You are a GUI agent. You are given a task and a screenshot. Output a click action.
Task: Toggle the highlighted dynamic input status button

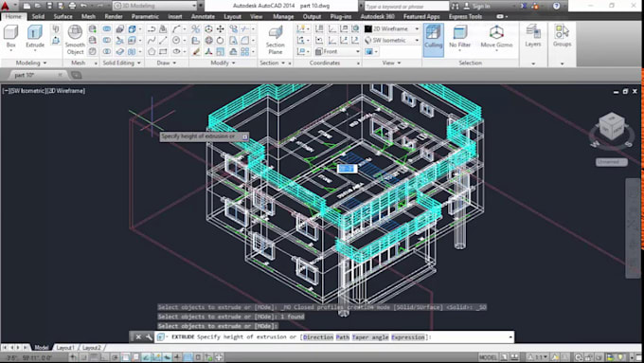[188, 357]
